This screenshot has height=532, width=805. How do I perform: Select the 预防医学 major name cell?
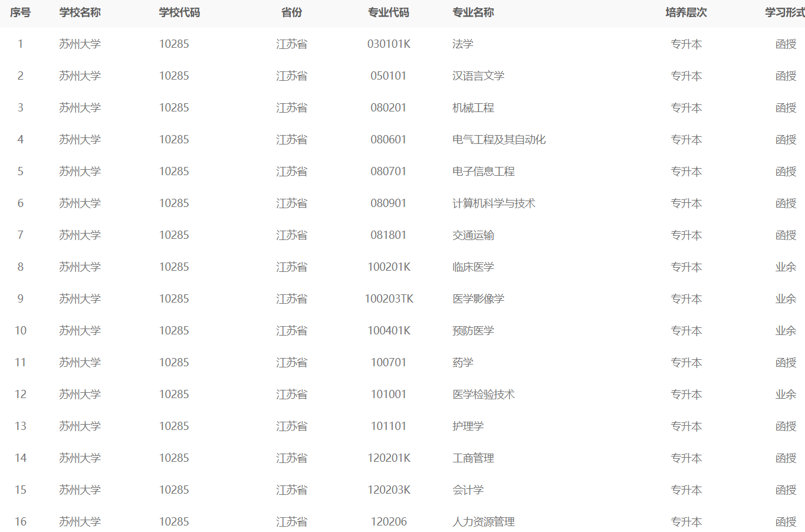[x=473, y=331]
